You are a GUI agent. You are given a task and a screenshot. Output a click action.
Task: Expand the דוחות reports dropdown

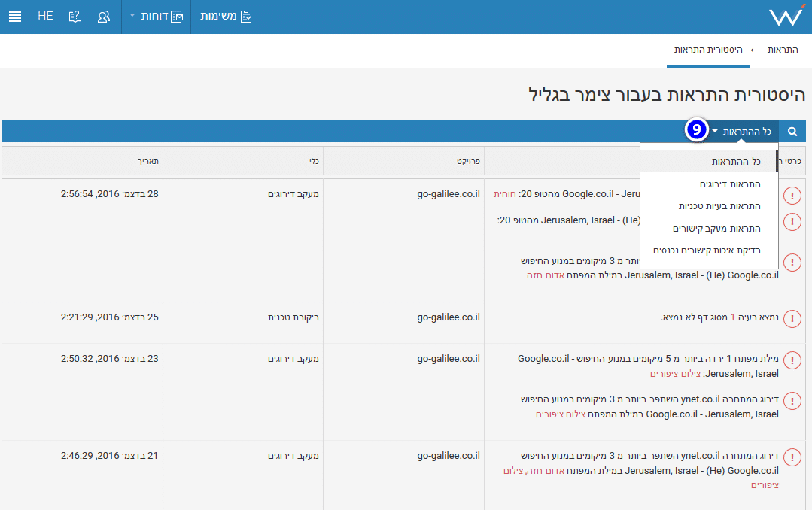point(157,17)
